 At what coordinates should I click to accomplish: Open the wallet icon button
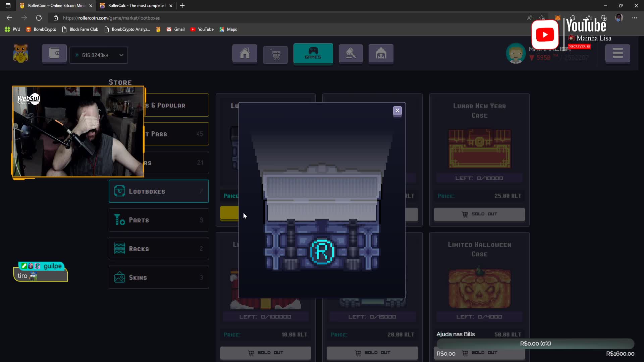click(x=54, y=53)
